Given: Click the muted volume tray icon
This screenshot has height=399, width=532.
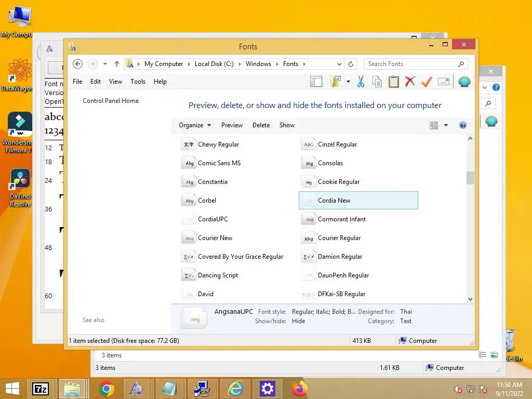Looking at the screenshot, I should coord(458,389).
